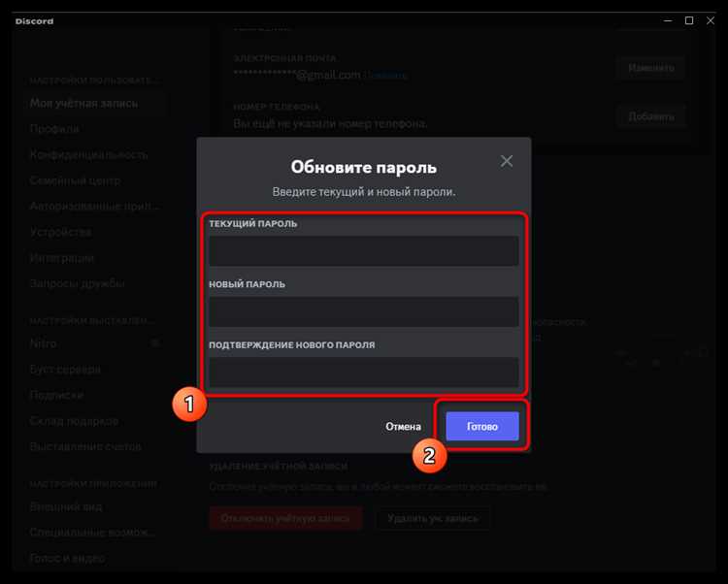Minimize the Discord window
The height and width of the screenshot is (584, 728).
click(668, 21)
